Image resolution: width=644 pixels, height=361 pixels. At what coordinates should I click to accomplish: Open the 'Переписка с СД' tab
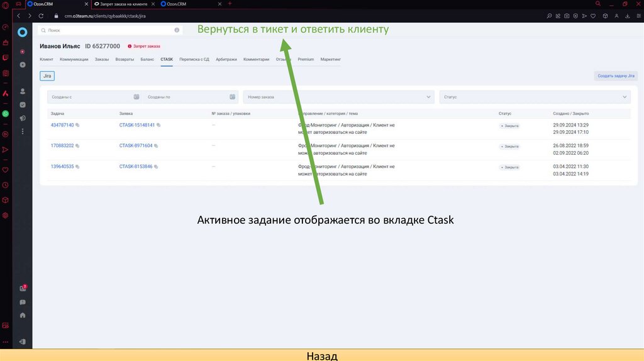pyautogui.click(x=194, y=60)
